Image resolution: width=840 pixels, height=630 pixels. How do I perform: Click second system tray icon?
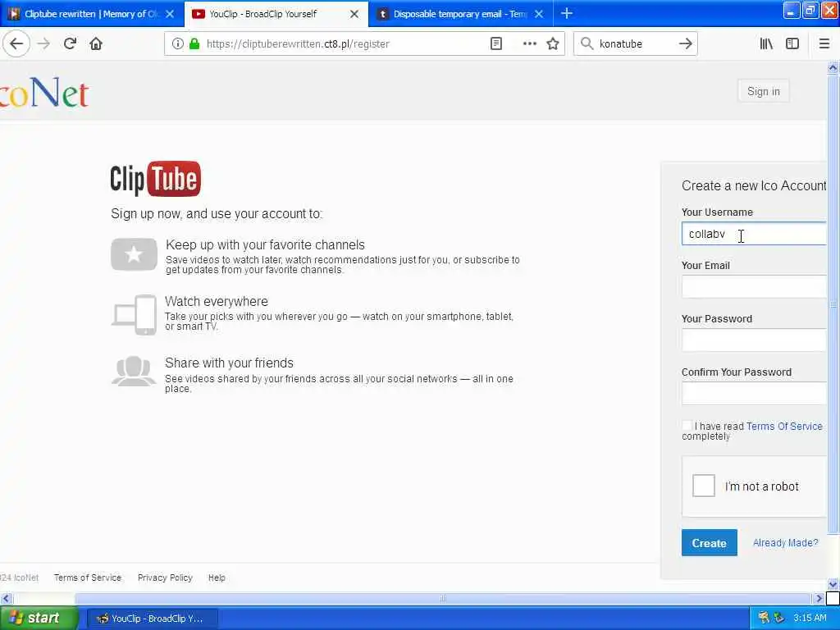pyautogui.click(x=779, y=618)
